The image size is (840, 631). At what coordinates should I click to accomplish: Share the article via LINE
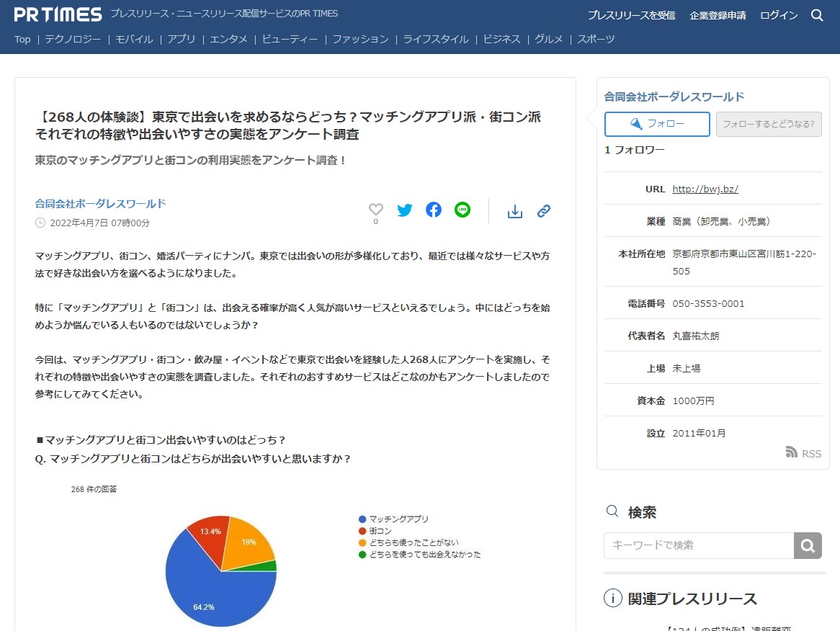point(463,210)
